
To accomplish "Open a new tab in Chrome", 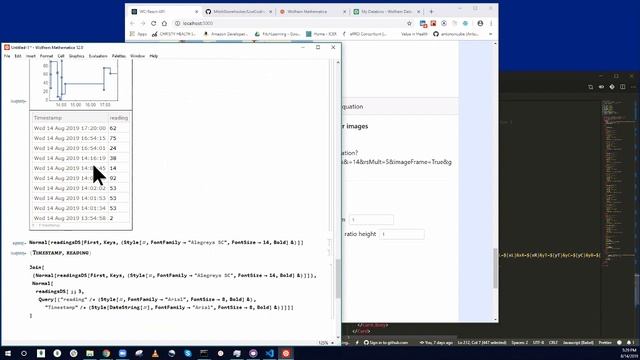I will [431, 11].
